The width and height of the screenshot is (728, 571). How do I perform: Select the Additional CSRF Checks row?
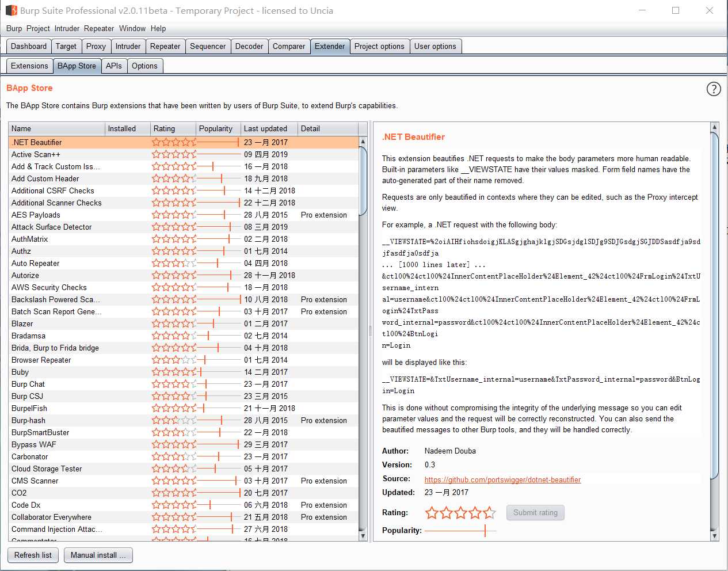point(184,191)
